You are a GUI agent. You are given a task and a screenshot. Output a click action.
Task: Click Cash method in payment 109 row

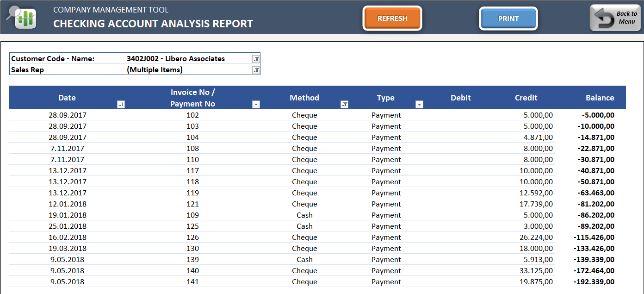pos(304,215)
